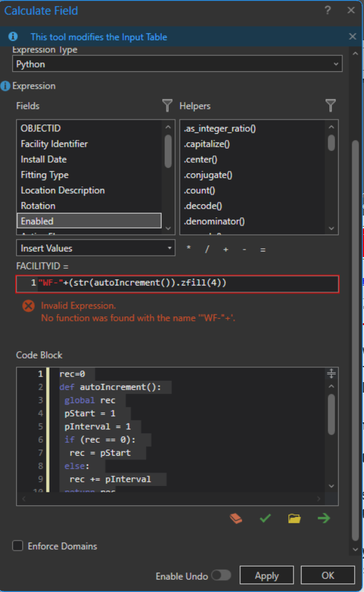The width and height of the screenshot is (364, 592).
Task: Open tool help question mark icon
Action: click(327, 10)
